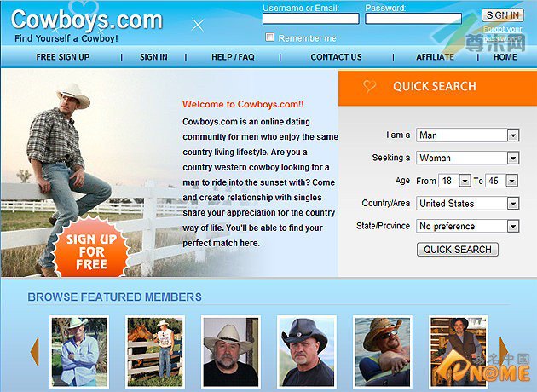Open the HELP / FAQ menu item
The image size is (537, 392).
click(x=233, y=57)
